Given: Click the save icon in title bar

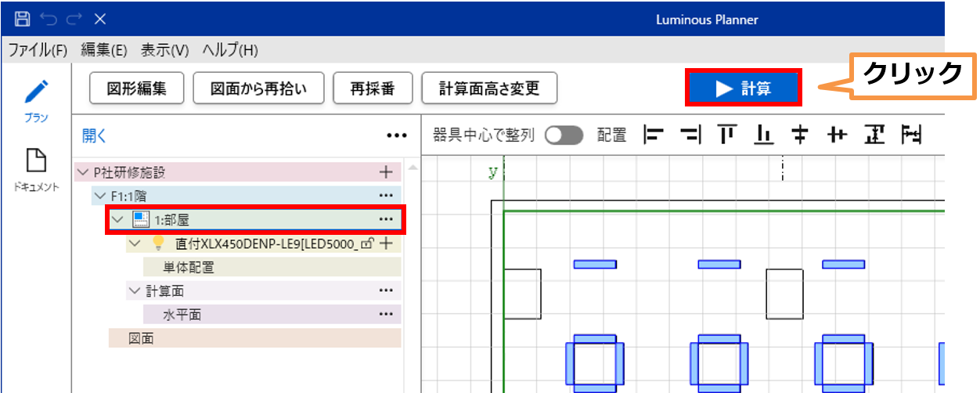Looking at the screenshot, I should (x=23, y=19).
